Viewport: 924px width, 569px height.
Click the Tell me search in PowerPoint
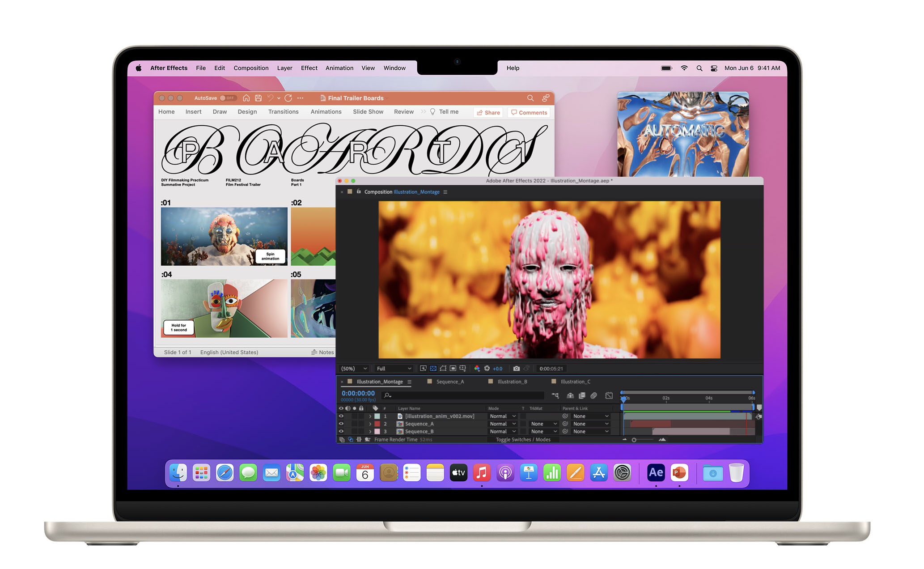tap(444, 112)
